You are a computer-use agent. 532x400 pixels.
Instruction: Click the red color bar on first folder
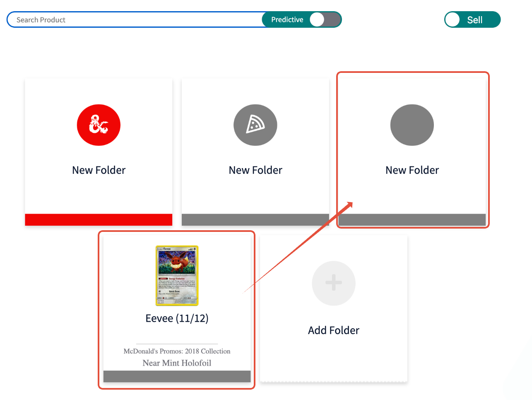(99, 219)
